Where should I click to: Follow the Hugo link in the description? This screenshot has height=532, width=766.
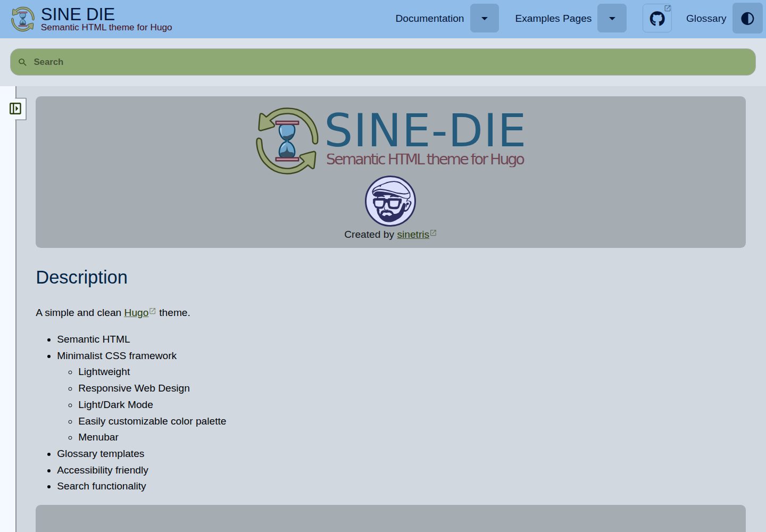tap(136, 313)
